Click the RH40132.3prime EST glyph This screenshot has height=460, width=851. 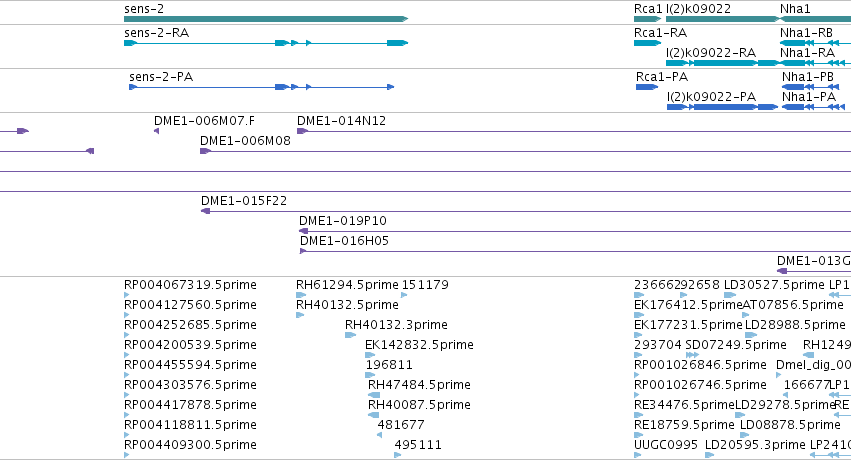351,335
